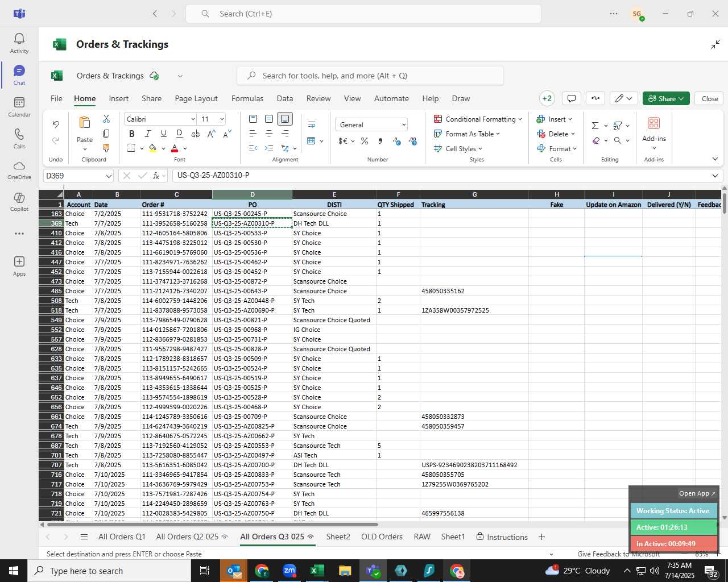Toggle Wrap Text
The width and height of the screenshot is (728, 582).
(312, 124)
